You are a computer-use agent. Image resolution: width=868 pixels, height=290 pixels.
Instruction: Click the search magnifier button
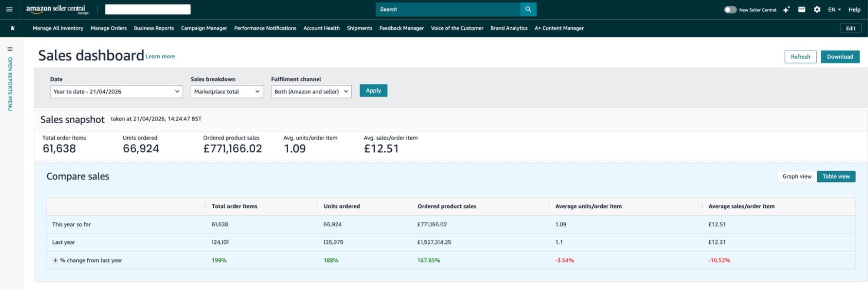point(528,9)
